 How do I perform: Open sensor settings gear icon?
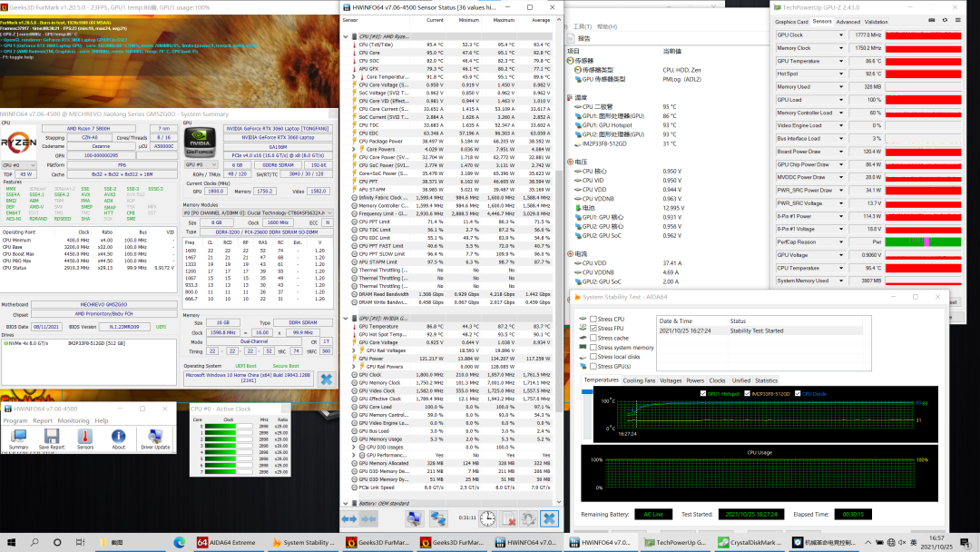pyautogui.click(x=529, y=518)
